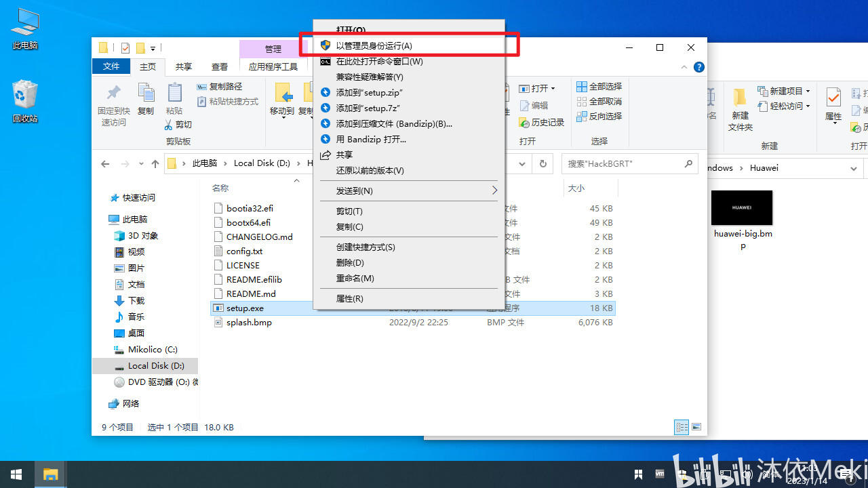Image resolution: width=868 pixels, height=488 pixels.
Task: Switch to the 共享 ribbon tab
Action: tap(184, 66)
